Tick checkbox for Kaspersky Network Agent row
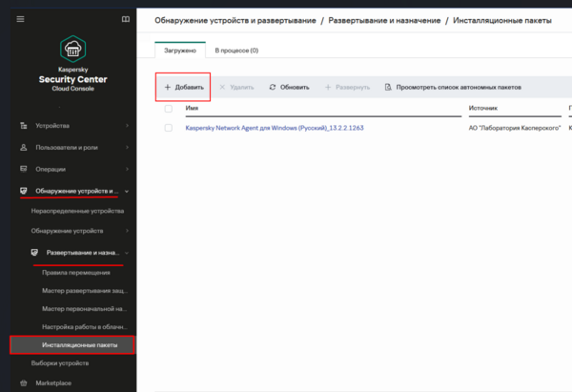This screenshot has width=572, height=392. coord(168,128)
